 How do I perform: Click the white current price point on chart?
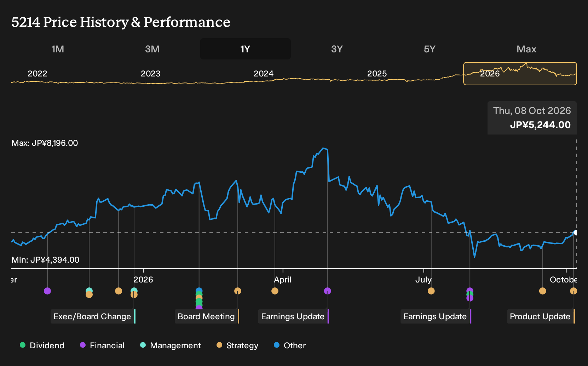pyautogui.click(x=576, y=233)
